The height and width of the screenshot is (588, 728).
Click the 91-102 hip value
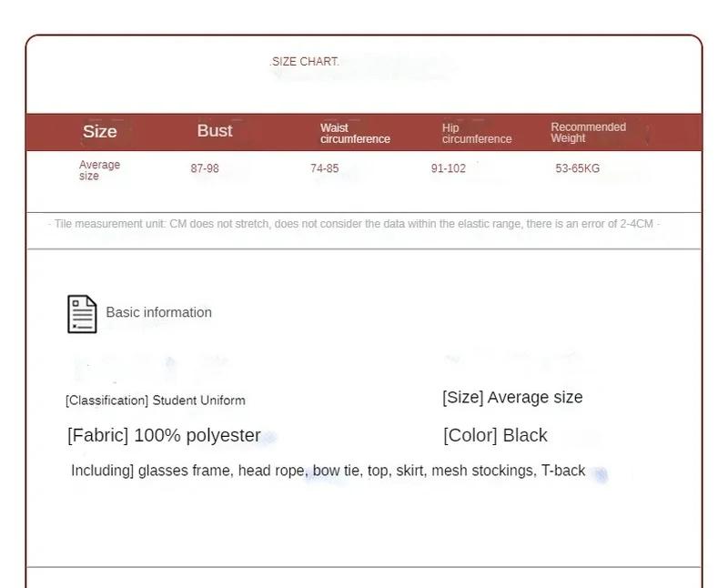coord(449,168)
